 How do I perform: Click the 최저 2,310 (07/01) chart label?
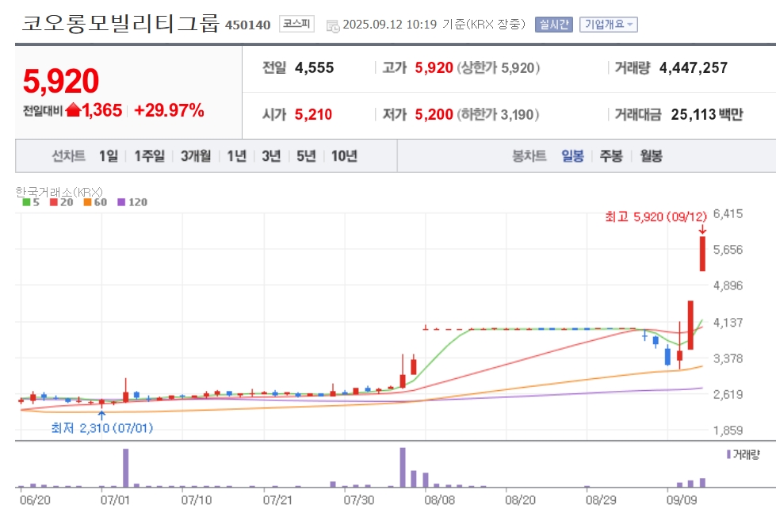click(x=102, y=427)
